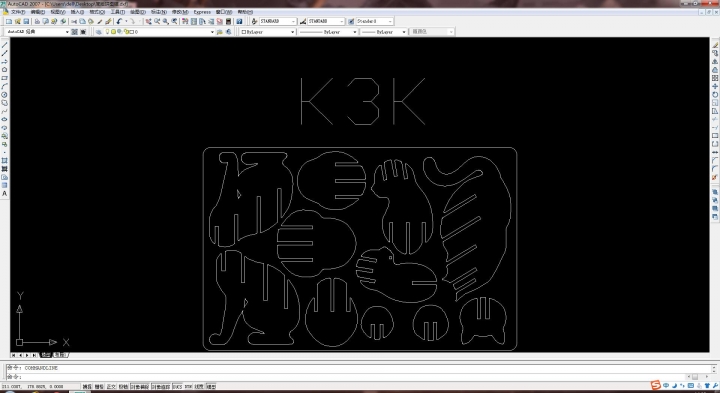Expand the ByLayer color dropdown

click(268, 32)
